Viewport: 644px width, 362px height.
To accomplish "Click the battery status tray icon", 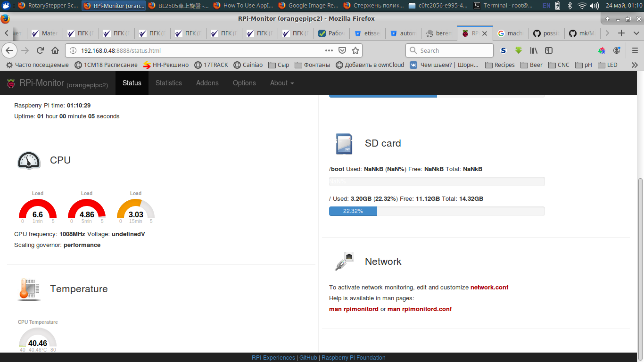I will (558, 6).
